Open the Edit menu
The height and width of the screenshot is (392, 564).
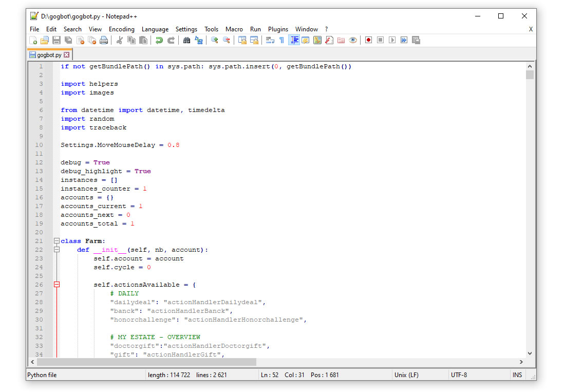pos(51,29)
